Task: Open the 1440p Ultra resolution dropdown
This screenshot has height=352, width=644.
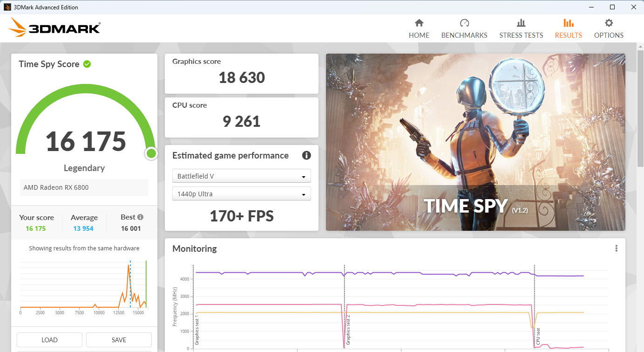Action: (x=242, y=194)
